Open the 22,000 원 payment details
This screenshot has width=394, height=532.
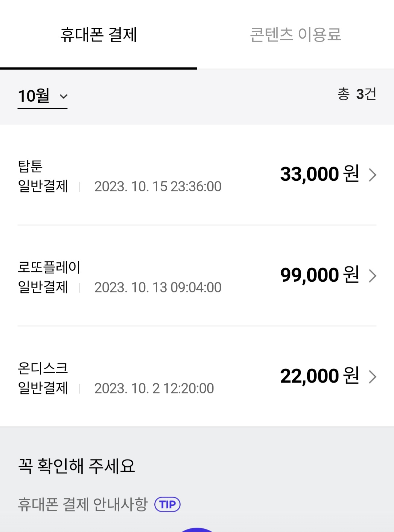tap(320, 376)
